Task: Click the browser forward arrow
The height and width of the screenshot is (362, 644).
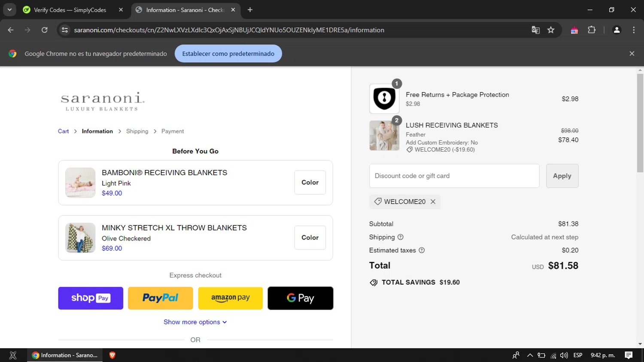Action: (27, 30)
